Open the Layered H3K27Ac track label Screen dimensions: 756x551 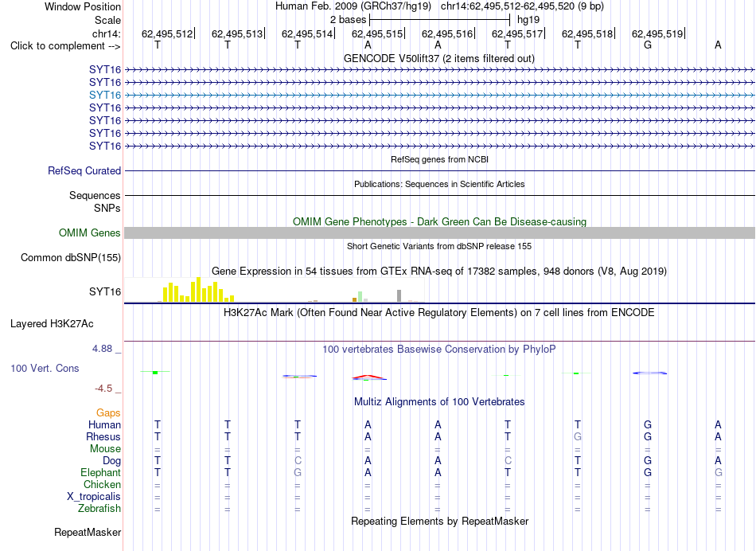point(52,324)
